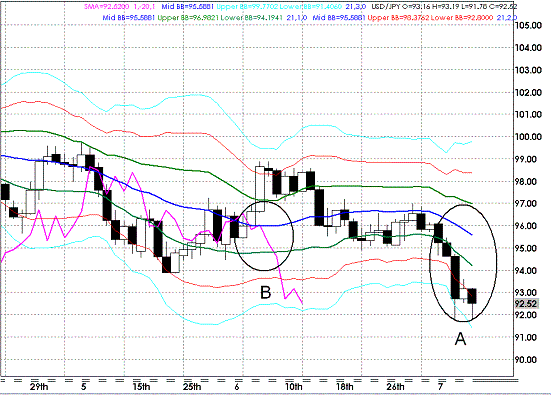Click the 101.00 price axis label

(x=528, y=115)
